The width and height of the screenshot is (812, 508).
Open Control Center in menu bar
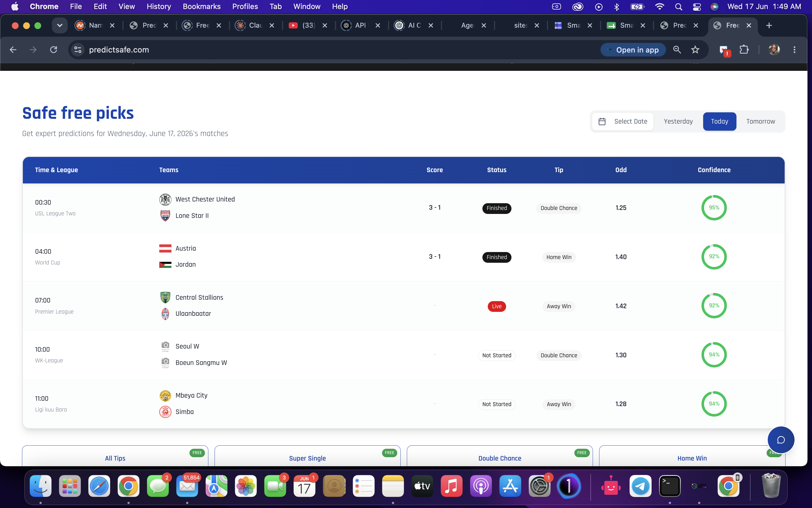tap(697, 7)
